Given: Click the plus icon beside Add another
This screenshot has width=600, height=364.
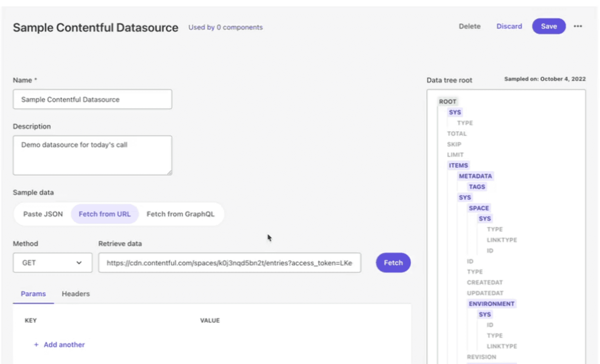Looking at the screenshot, I should tap(36, 345).
